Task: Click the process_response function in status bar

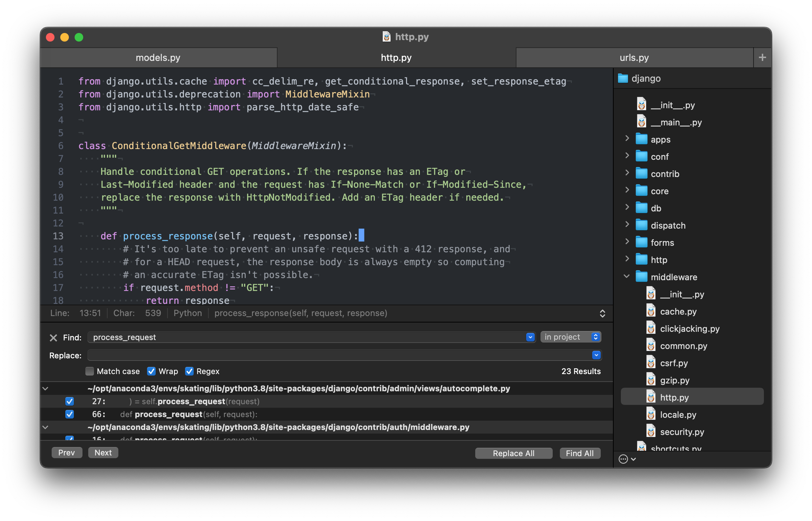Action: [301, 313]
